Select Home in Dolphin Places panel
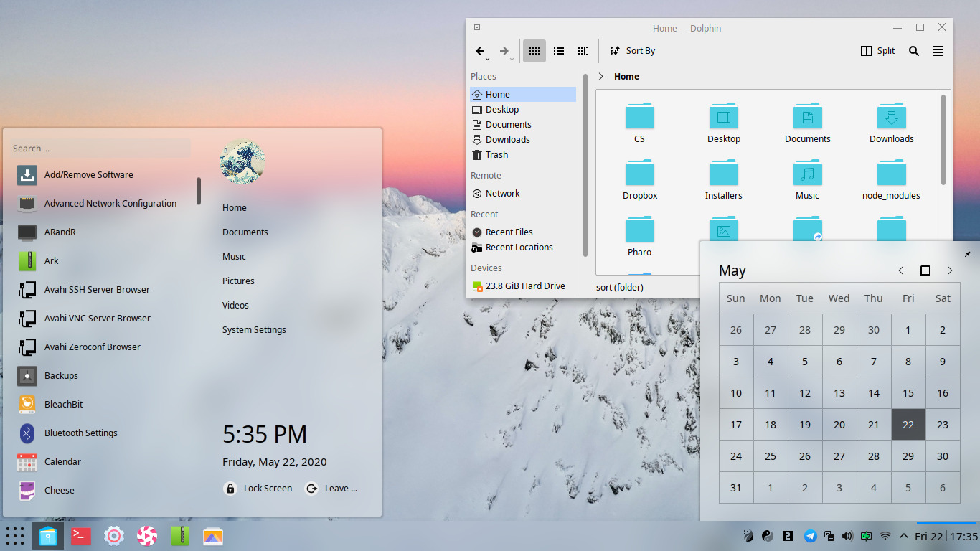 (x=523, y=94)
